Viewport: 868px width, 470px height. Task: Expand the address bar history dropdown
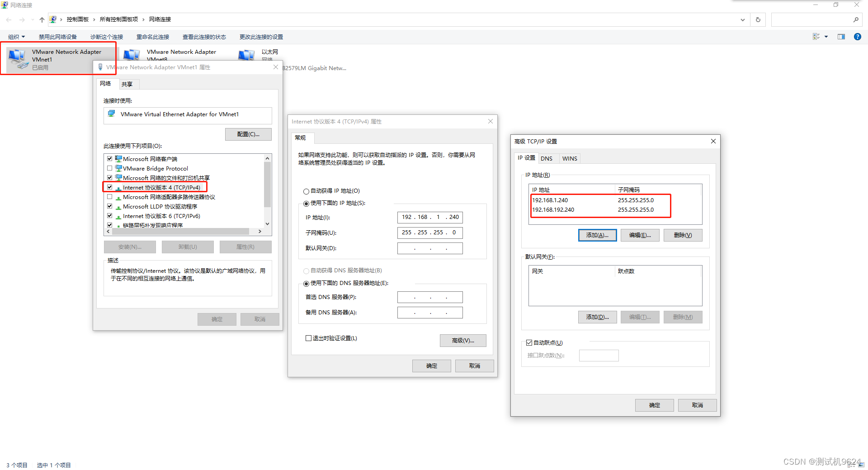tap(742, 19)
